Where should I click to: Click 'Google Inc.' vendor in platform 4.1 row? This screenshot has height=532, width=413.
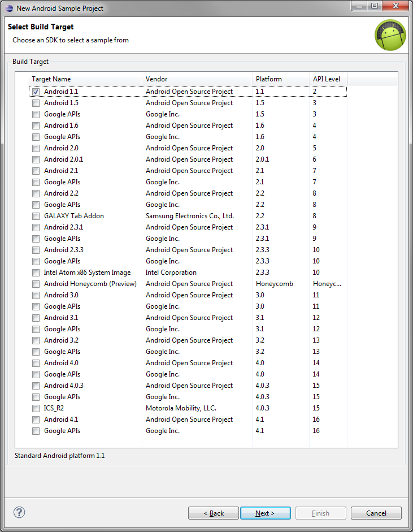pos(163,431)
